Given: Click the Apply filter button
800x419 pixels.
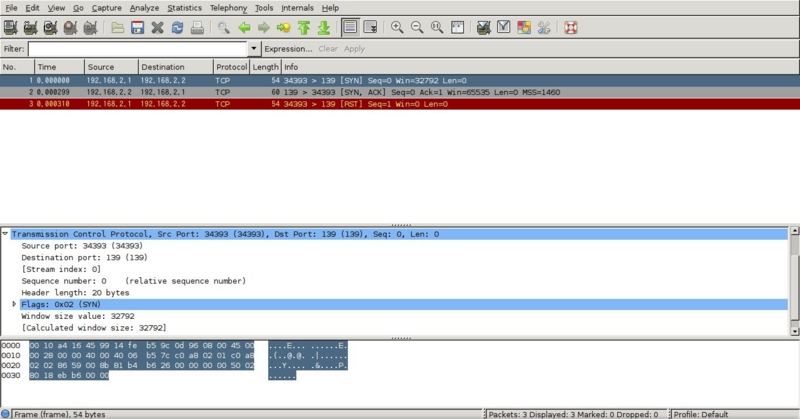Looking at the screenshot, I should [x=354, y=49].
